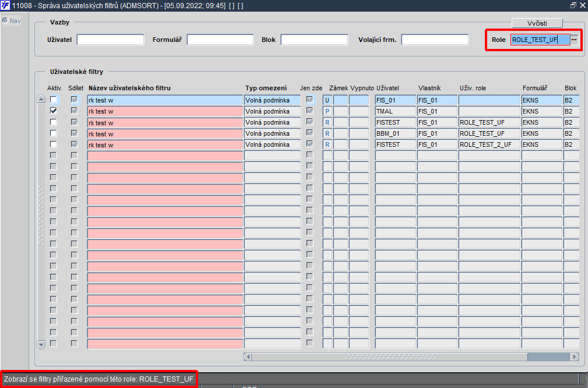Uncheck Aktiv. checkbox in TMAL row
Screen dimensions: 588x388
[54, 111]
